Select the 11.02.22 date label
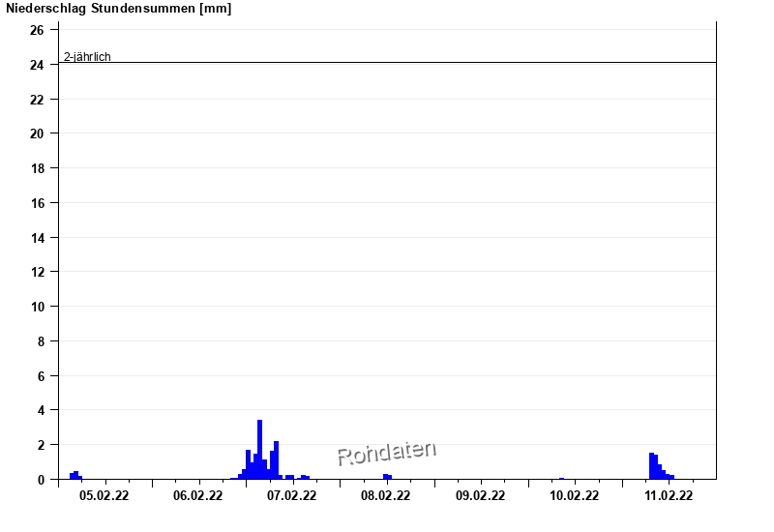774x532 pixels. coord(669,496)
